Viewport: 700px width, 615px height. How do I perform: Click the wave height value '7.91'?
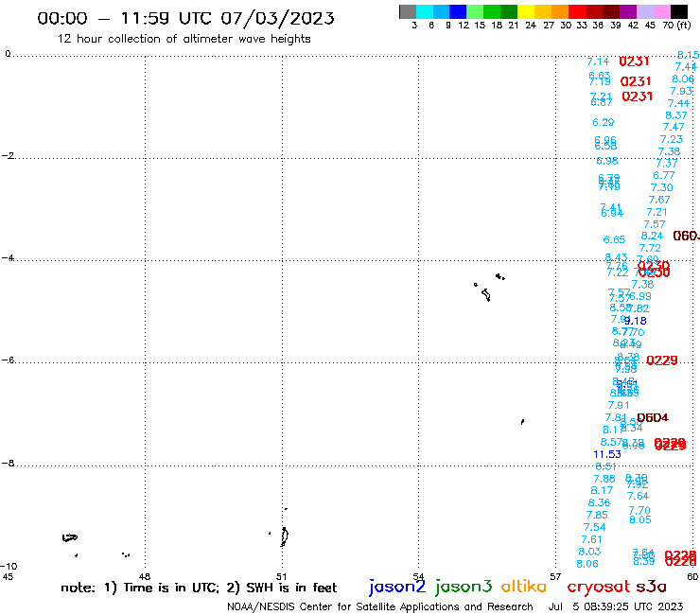point(619,405)
